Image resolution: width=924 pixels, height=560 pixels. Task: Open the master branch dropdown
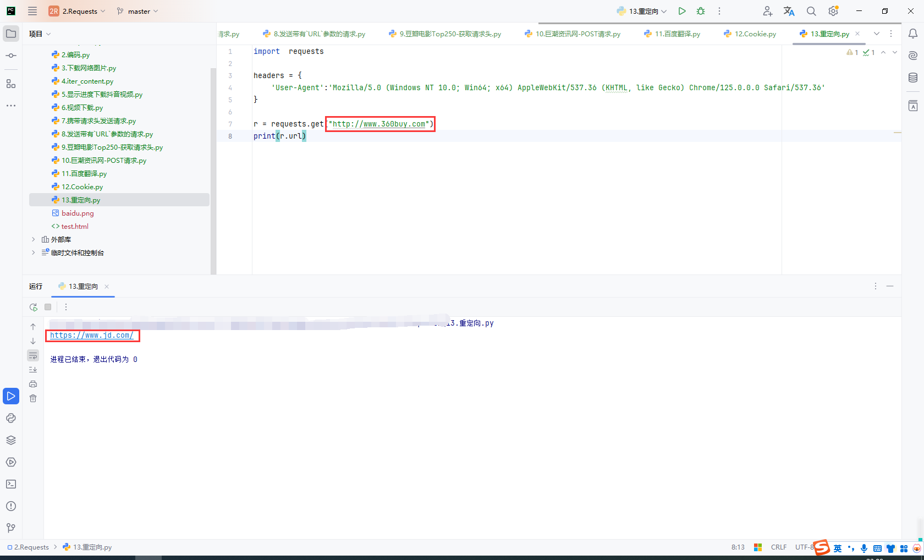(137, 11)
